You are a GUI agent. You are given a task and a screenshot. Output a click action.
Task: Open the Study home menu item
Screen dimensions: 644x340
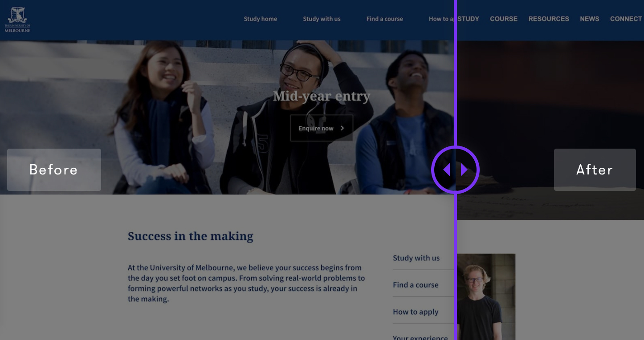[x=261, y=19]
